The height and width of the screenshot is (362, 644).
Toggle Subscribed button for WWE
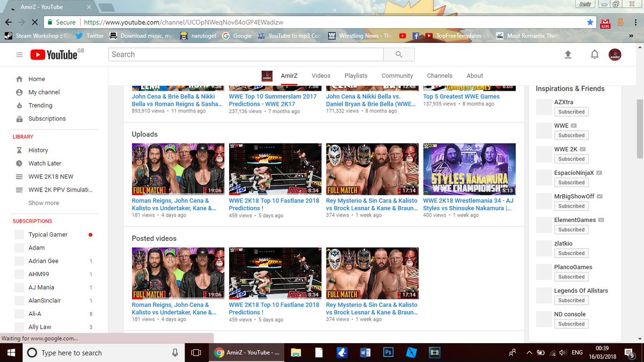point(571,135)
